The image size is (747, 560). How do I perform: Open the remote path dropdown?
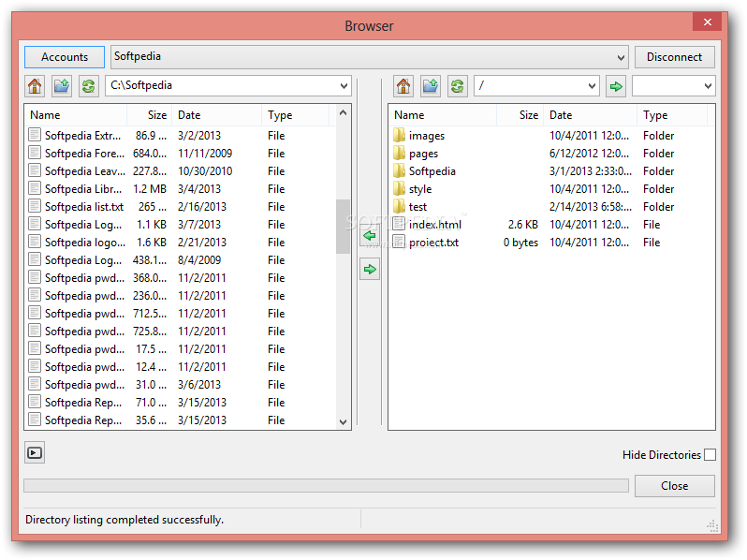592,86
